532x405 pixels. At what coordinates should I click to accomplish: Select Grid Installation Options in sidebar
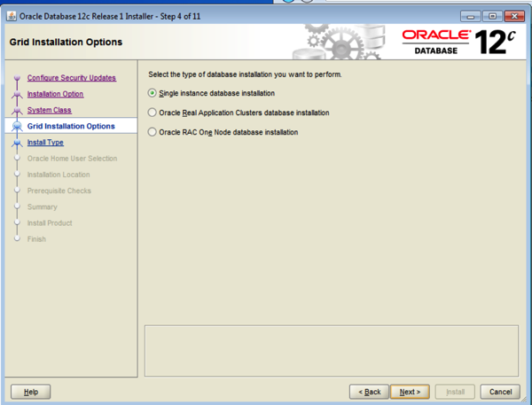(x=71, y=126)
